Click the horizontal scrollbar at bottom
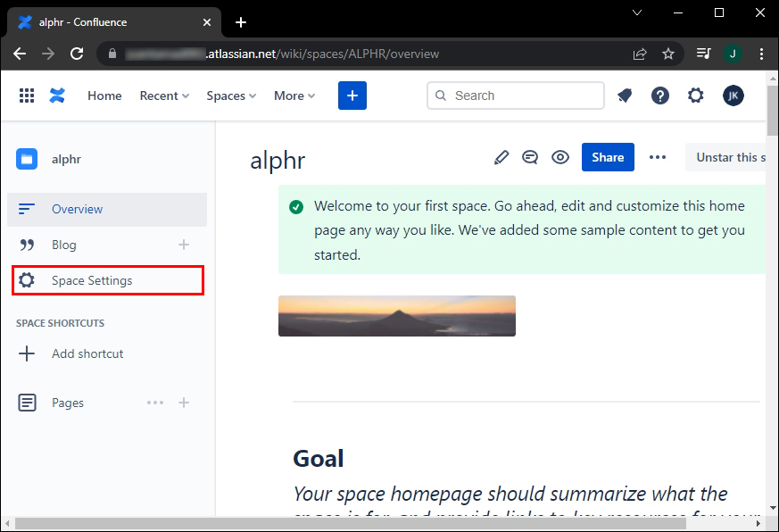 [x=351, y=524]
